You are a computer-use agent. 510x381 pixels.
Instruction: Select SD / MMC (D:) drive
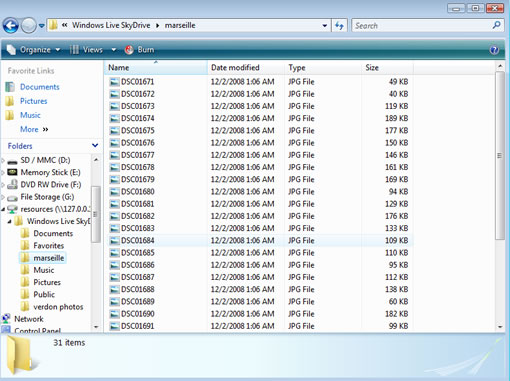tap(45, 160)
